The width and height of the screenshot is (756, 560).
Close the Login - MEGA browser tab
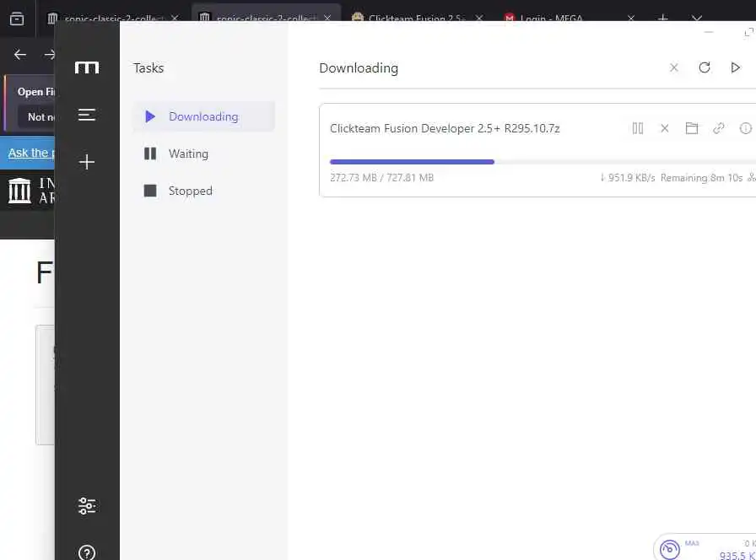tap(630, 18)
